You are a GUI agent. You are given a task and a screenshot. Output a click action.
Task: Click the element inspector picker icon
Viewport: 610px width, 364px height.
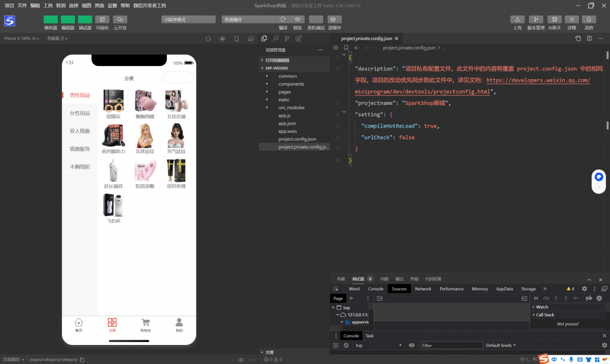(x=336, y=289)
